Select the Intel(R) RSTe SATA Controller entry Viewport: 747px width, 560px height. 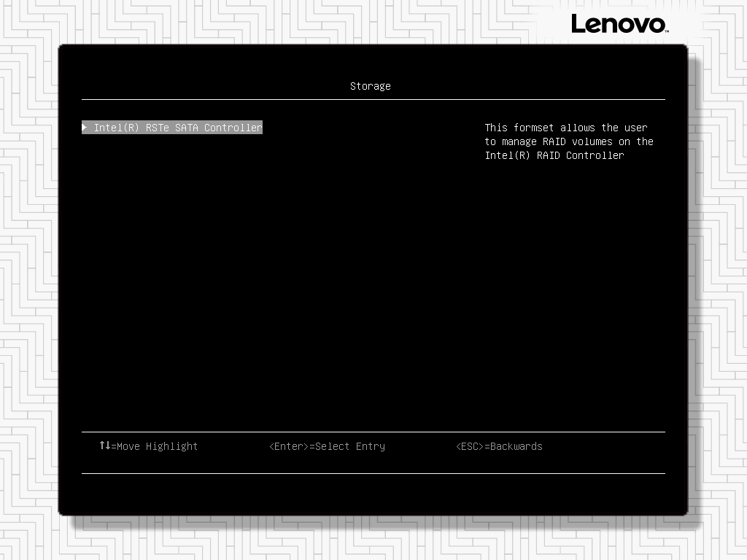click(x=177, y=128)
